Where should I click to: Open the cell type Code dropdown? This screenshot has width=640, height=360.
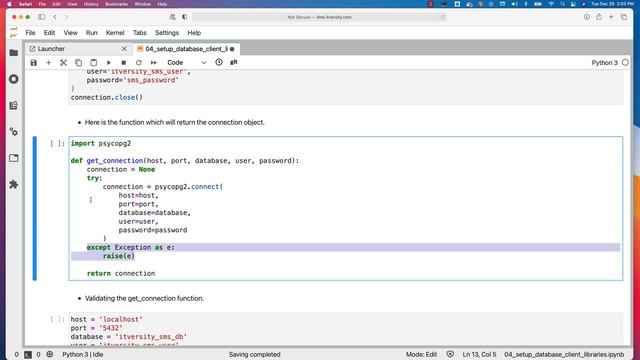pyautogui.click(x=187, y=62)
